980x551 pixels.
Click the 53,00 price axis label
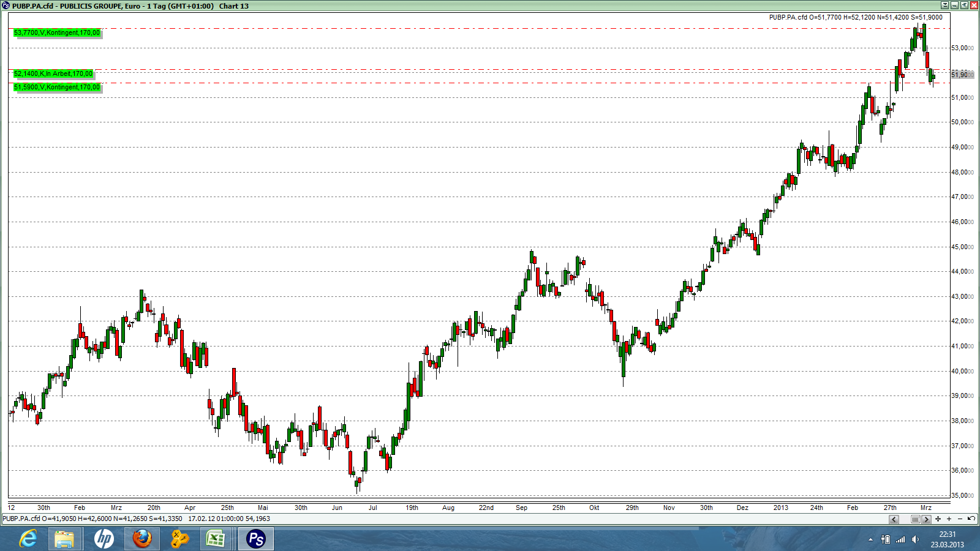pyautogui.click(x=962, y=48)
